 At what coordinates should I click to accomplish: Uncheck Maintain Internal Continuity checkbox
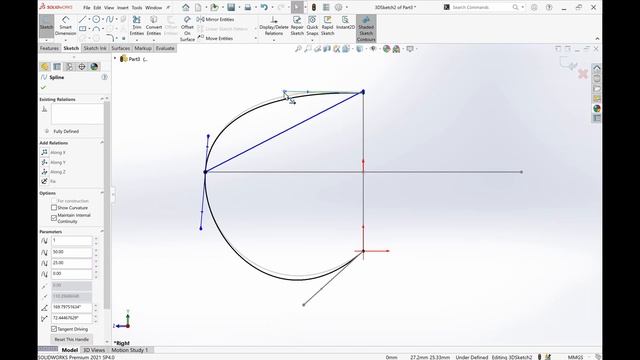(54, 218)
